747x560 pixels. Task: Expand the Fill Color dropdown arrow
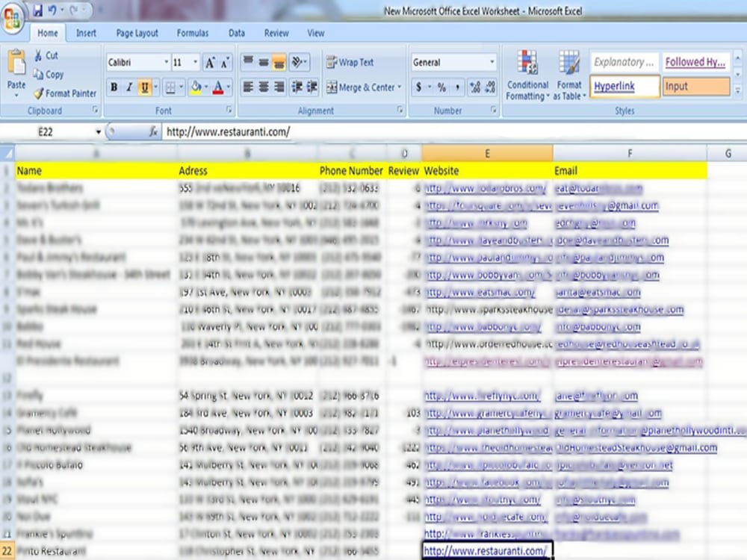point(206,87)
